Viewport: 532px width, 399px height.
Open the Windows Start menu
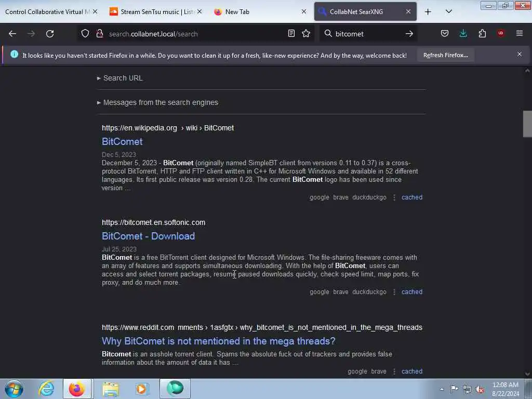[14, 389]
